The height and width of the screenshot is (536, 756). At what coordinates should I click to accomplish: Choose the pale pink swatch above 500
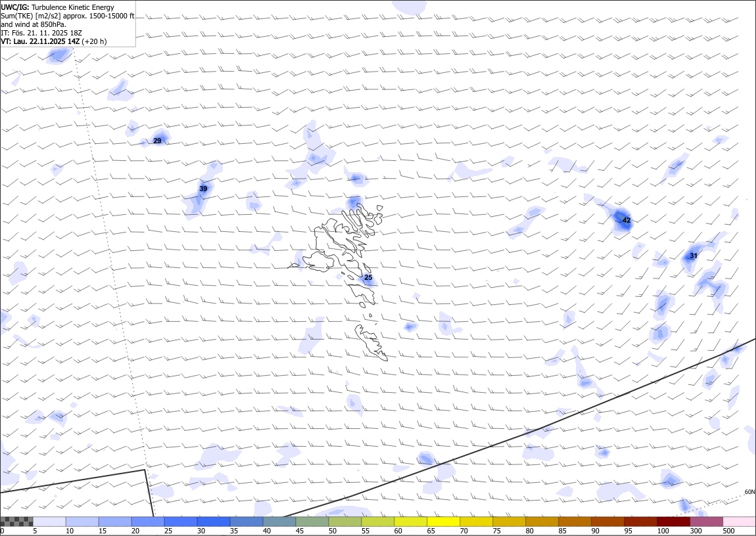[739, 522]
